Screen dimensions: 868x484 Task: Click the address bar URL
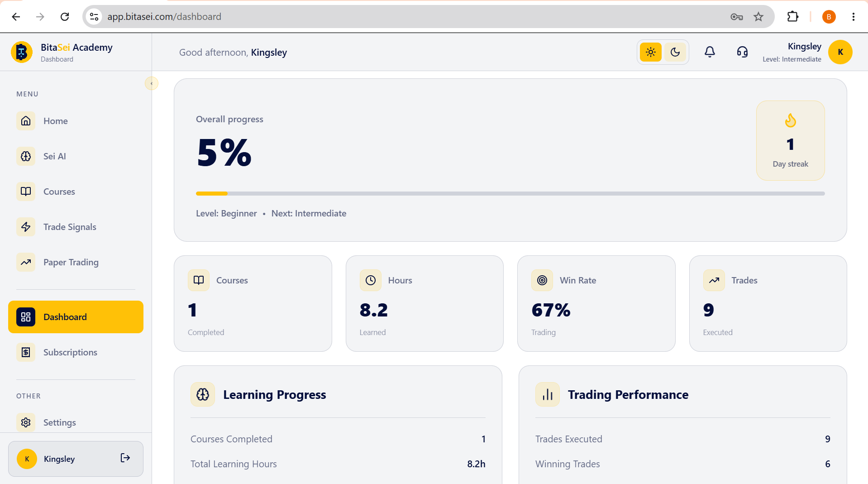pos(164,17)
